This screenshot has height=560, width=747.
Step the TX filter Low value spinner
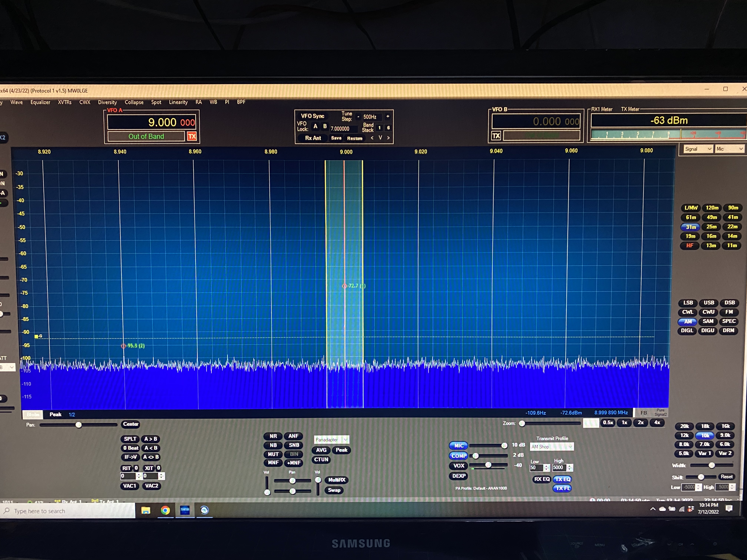coord(546,468)
